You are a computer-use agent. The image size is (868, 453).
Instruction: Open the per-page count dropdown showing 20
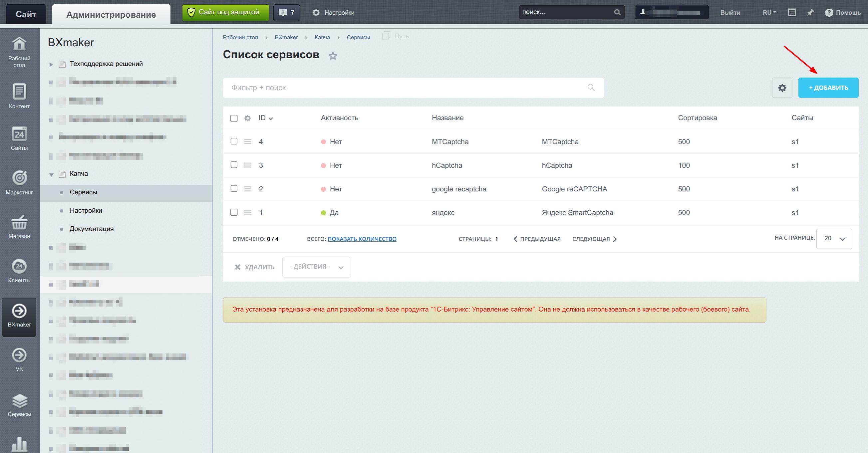coord(834,238)
